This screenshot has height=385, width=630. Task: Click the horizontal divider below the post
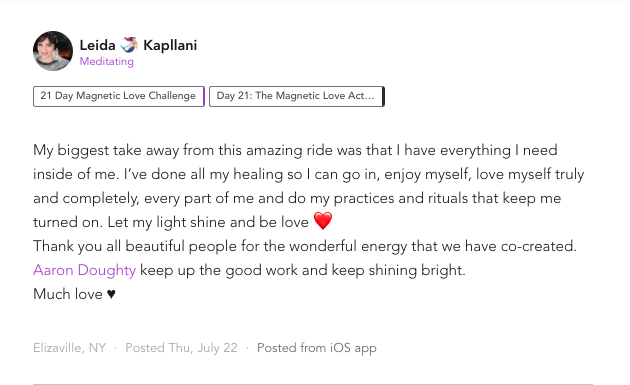pyautogui.click(x=313, y=384)
